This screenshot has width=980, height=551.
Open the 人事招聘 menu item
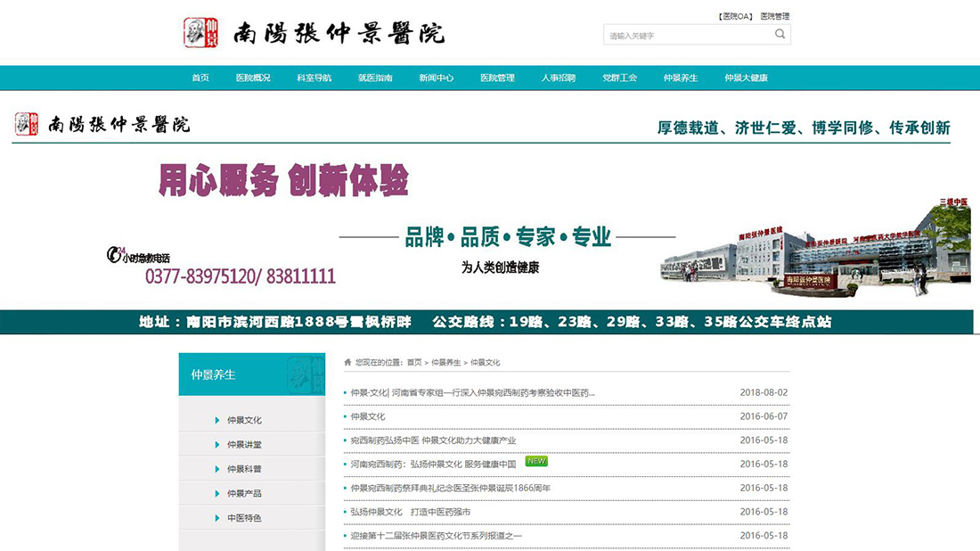[558, 78]
